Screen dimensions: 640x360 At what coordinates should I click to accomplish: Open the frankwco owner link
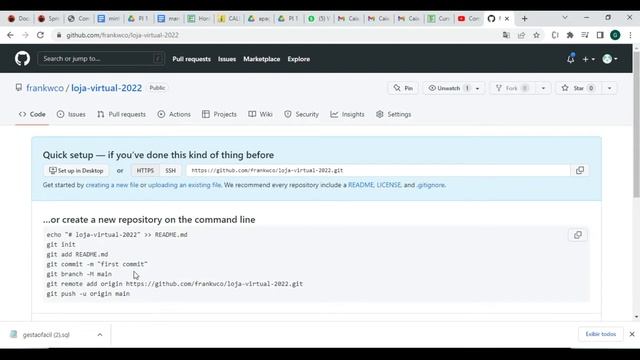[x=45, y=88]
